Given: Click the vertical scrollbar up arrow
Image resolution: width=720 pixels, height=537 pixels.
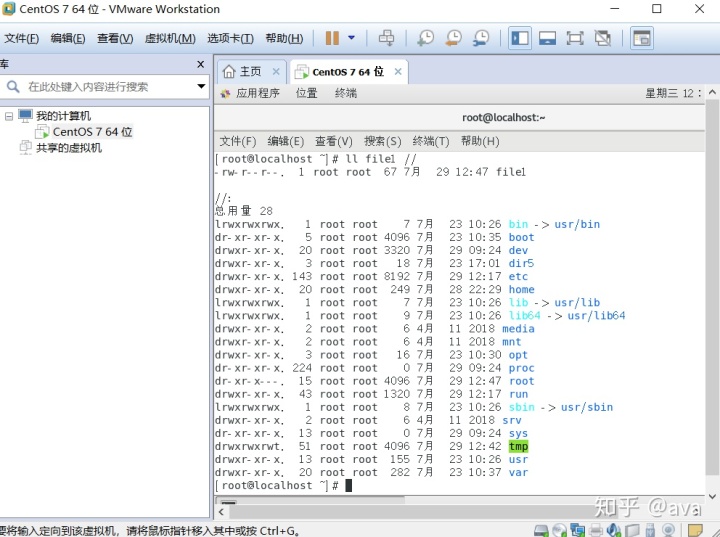Looking at the screenshot, I should (712, 92).
